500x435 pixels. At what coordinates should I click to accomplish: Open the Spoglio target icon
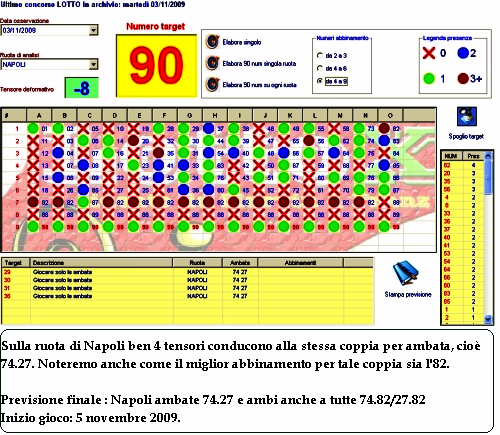point(466,116)
